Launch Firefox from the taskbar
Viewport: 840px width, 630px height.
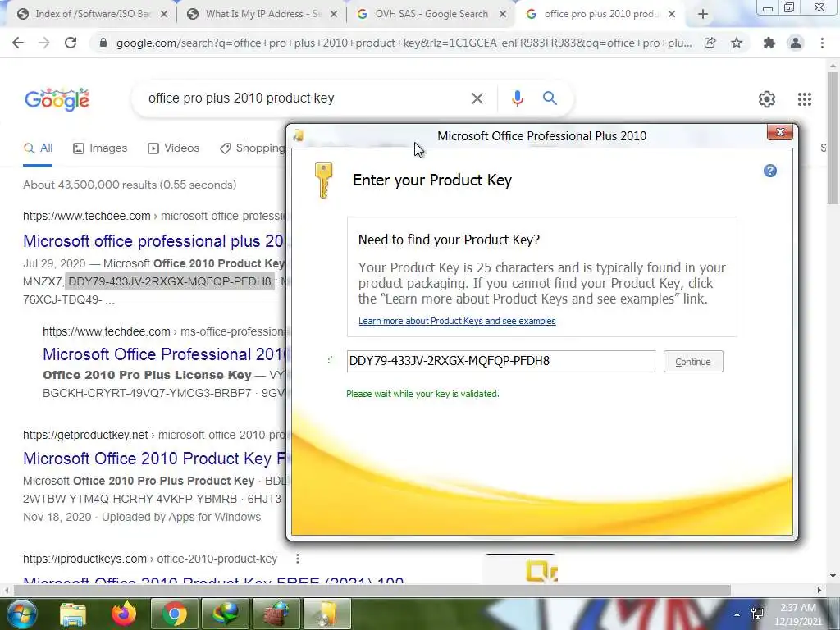pos(124,614)
